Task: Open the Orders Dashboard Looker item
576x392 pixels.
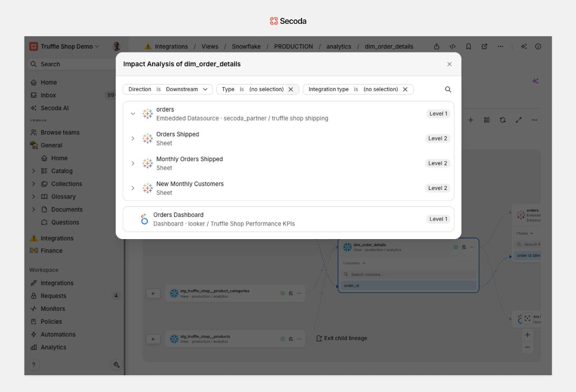Action: (288, 219)
